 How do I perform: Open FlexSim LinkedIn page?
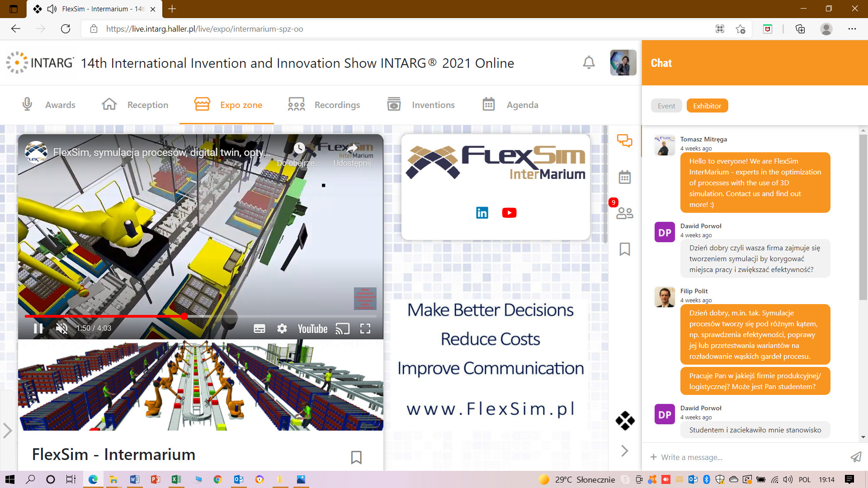coord(482,213)
